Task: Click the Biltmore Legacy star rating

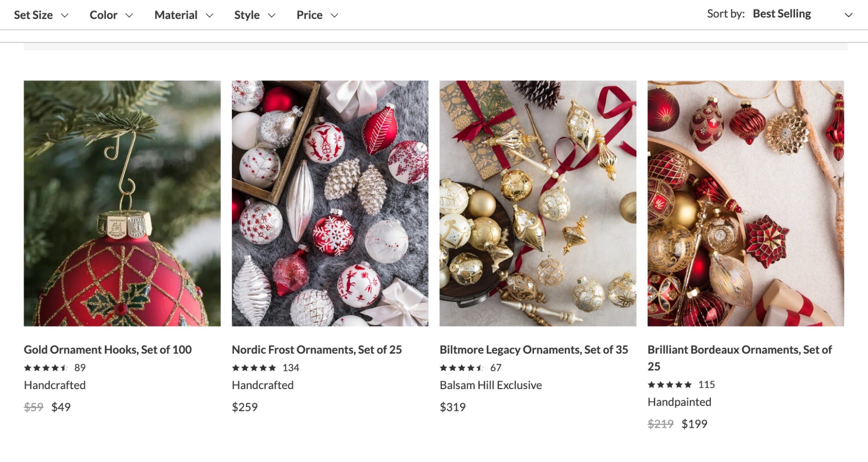Action: click(462, 368)
